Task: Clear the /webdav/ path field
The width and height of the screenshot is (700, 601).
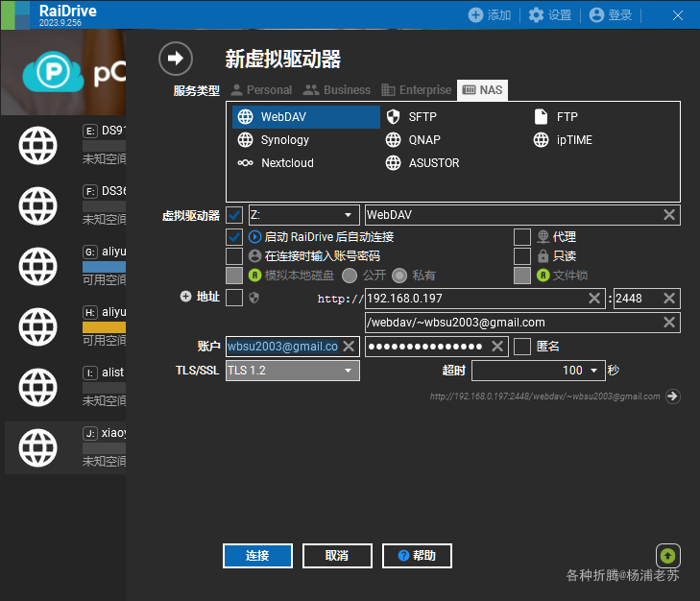Action: coord(668,323)
